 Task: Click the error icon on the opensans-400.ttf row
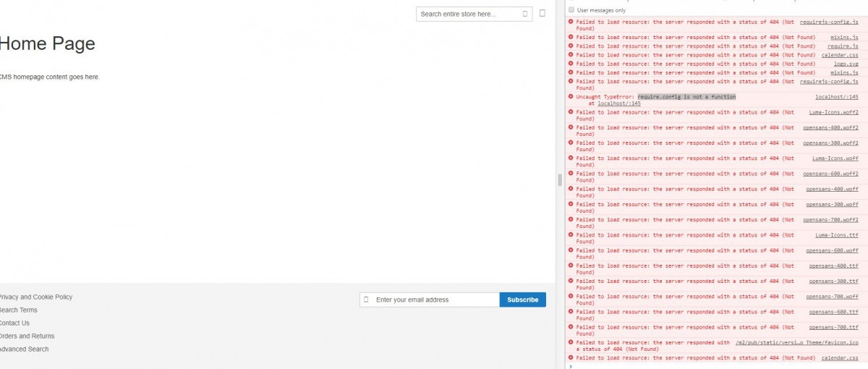pyautogui.click(x=571, y=266)
